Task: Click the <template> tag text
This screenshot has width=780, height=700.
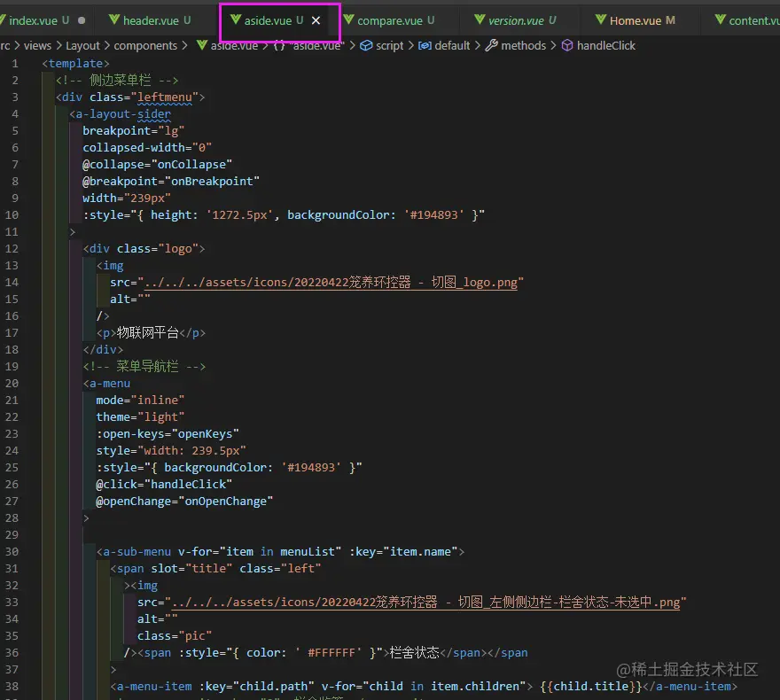Action: (75, 64)
